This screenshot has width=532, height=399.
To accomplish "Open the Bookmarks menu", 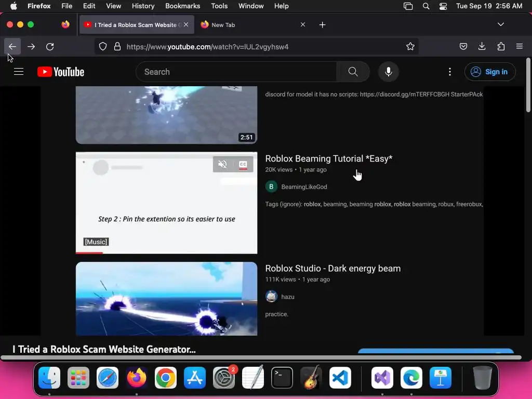I will tap(182, 6).
